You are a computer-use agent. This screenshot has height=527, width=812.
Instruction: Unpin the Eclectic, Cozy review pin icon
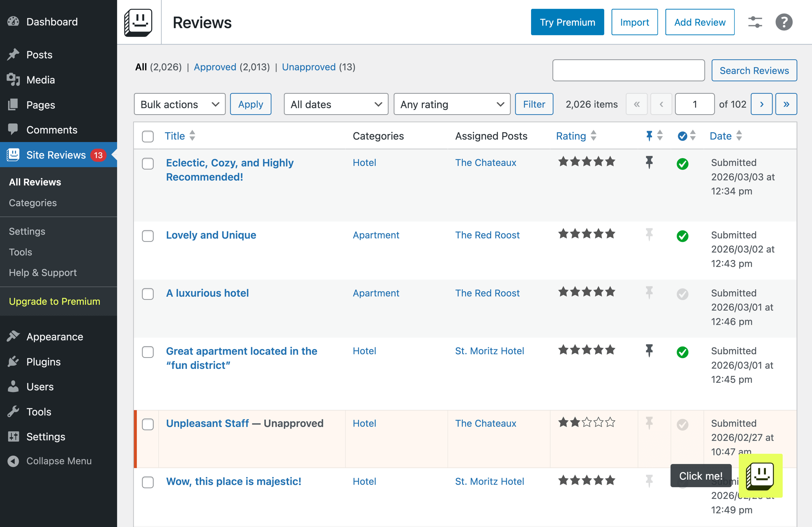point(649,162)
